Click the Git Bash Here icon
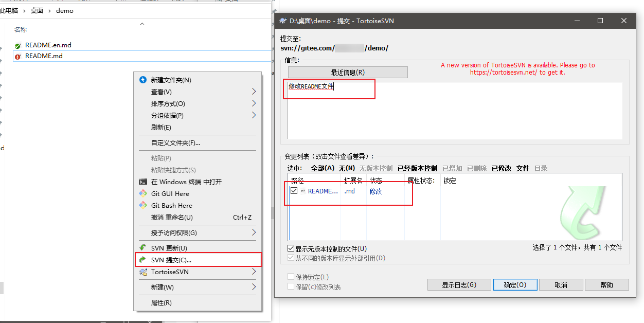644x323 pixels. [143, 206]
